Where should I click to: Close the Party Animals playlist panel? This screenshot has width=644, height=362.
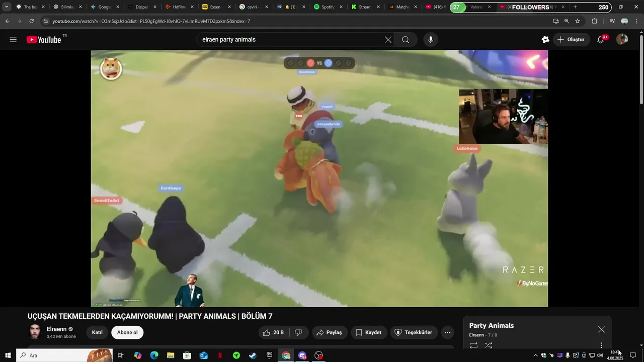pyautogui.click(x=601, y=329)
